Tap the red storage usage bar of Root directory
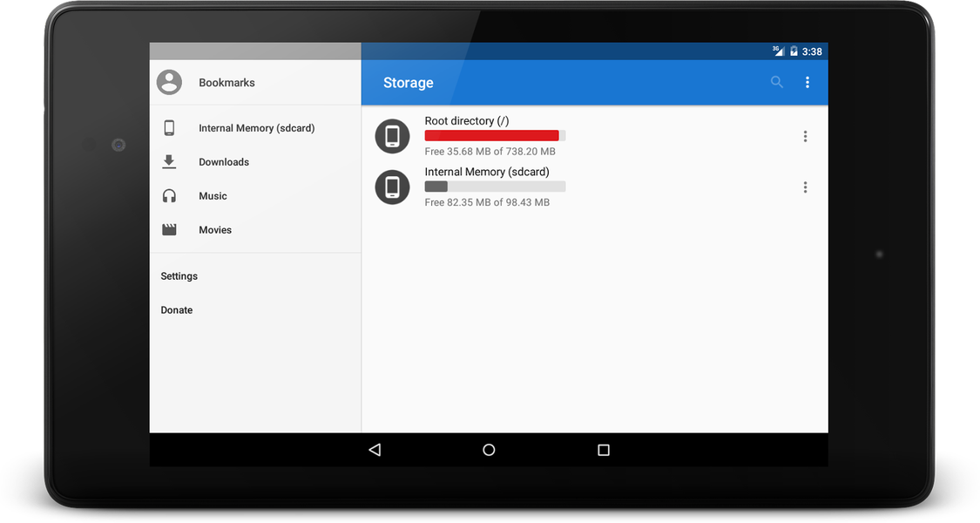The height and width of the screenshot is (523, 980). pyautogui.click(x=491, y=135)
